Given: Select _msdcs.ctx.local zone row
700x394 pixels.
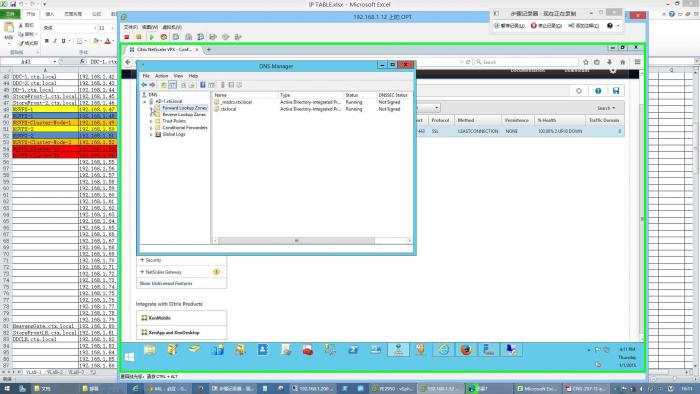Looking at the screenshot, I should click(236, 102).
